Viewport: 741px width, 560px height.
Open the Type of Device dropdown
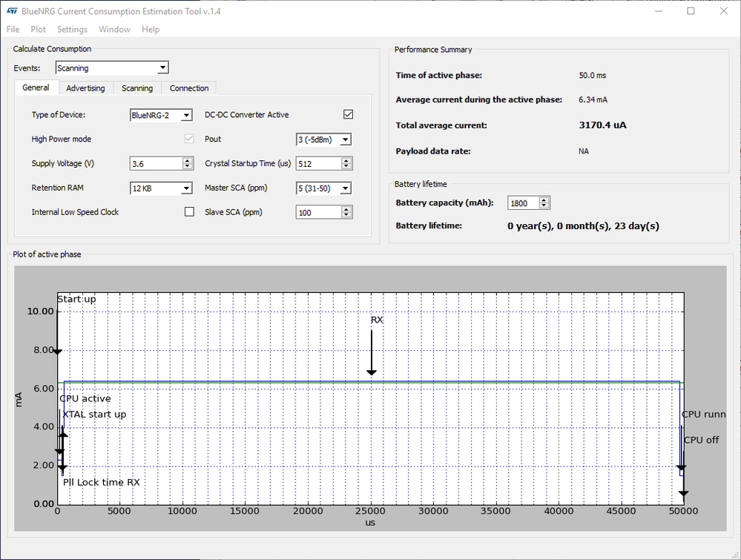click(x=161, y=115)
